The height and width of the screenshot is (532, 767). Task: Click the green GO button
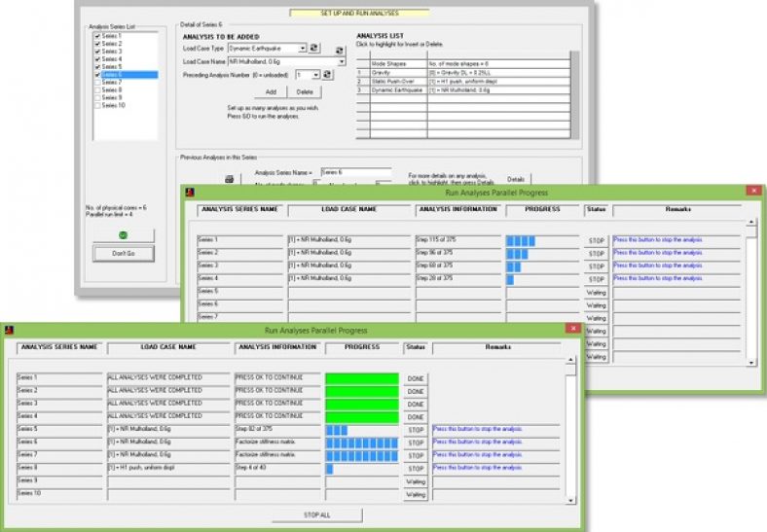124,235
